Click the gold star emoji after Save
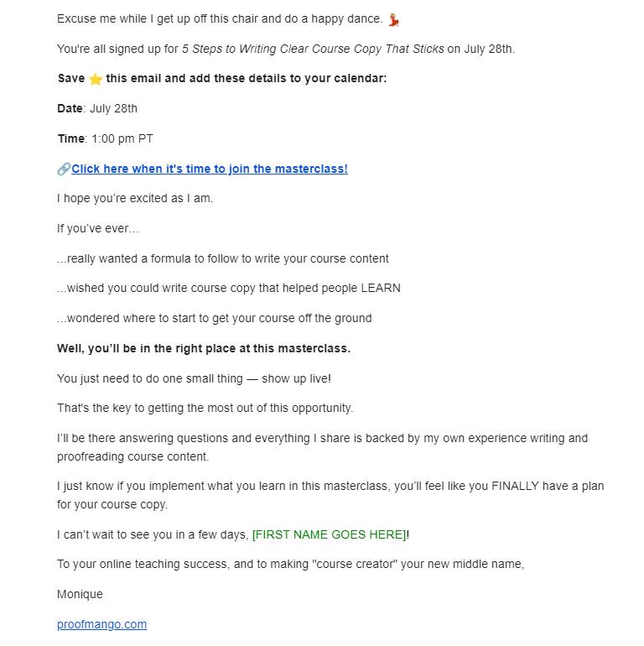Viewport: 644px width, 646px height. 95,79
